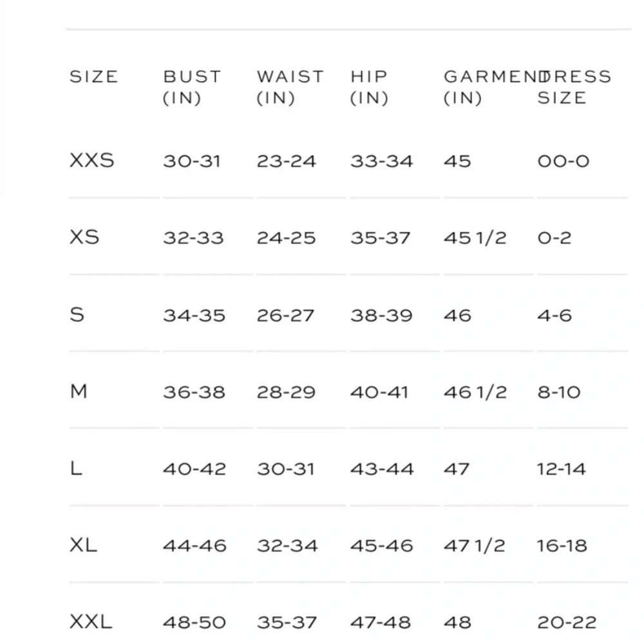Click the WAIST (IN) column header
Screen dimensions: 644x644
tap(290, 87)
